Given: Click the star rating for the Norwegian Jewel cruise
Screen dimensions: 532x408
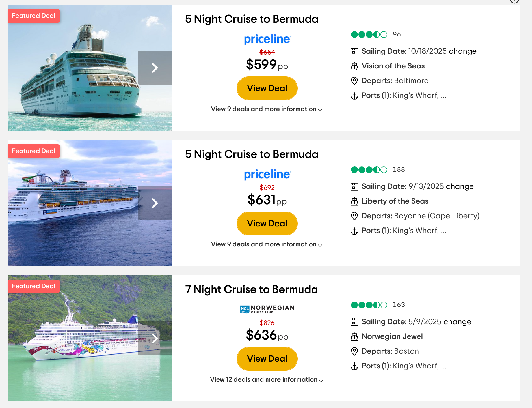Looking at the screenshot, I should [369, 305].
